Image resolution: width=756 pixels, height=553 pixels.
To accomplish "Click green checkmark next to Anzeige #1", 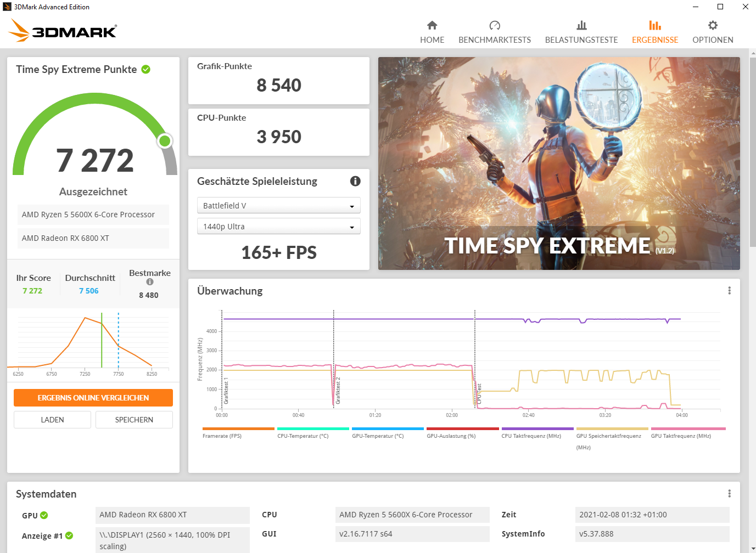I will 69,535.
